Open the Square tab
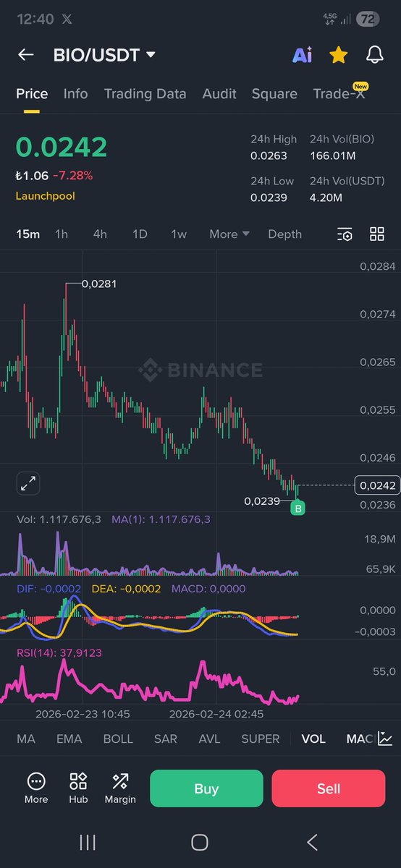Viewport: 401px width, 868px height. click(274, 93)
